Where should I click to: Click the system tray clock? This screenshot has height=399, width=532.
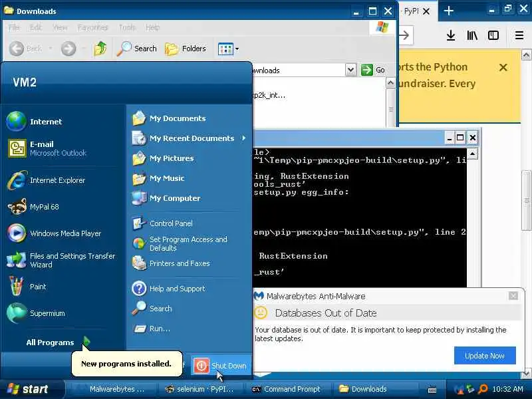click(507, 389)
